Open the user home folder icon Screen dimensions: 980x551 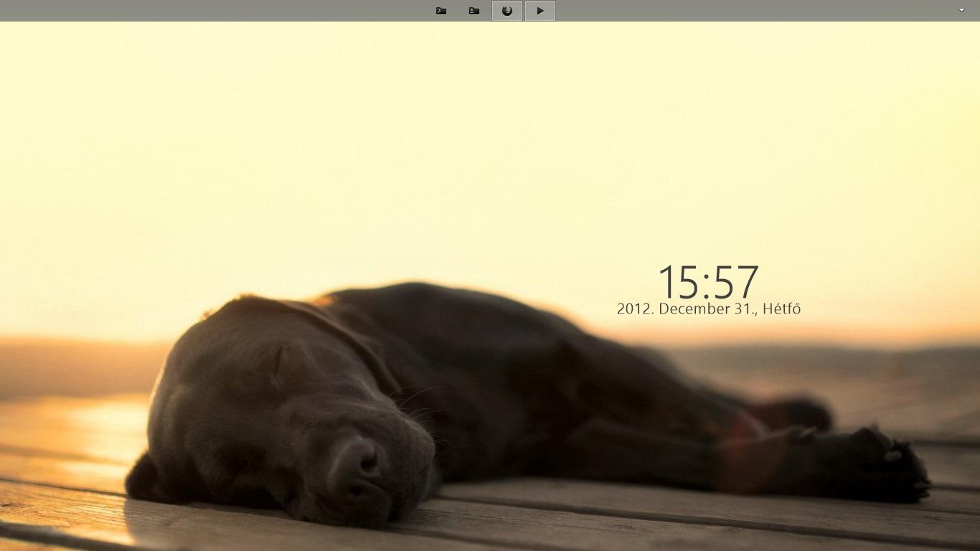pyautogui.click(x=474, y=11)
